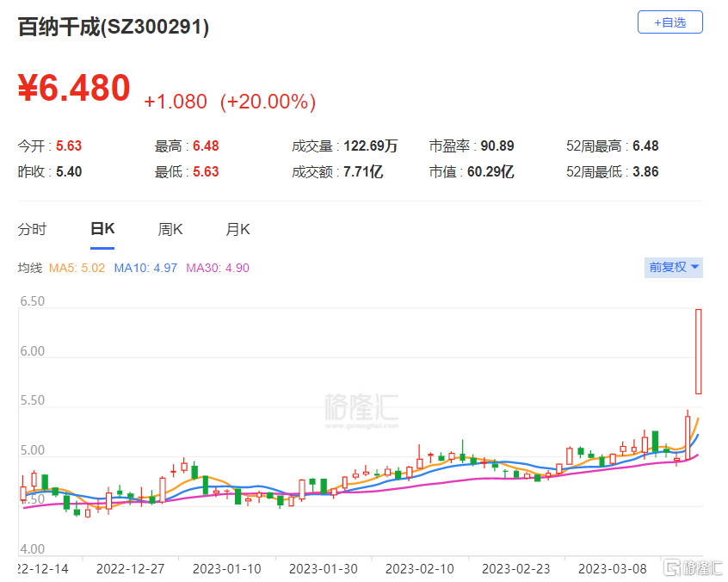Screen dimensions: 728x582
Task: Click the 52周最高 value 6.48
Action: [645, 145]
